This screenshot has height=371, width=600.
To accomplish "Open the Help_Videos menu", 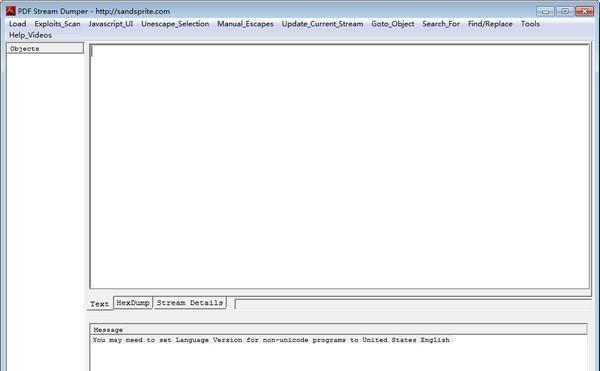I will tap(30, 35).
